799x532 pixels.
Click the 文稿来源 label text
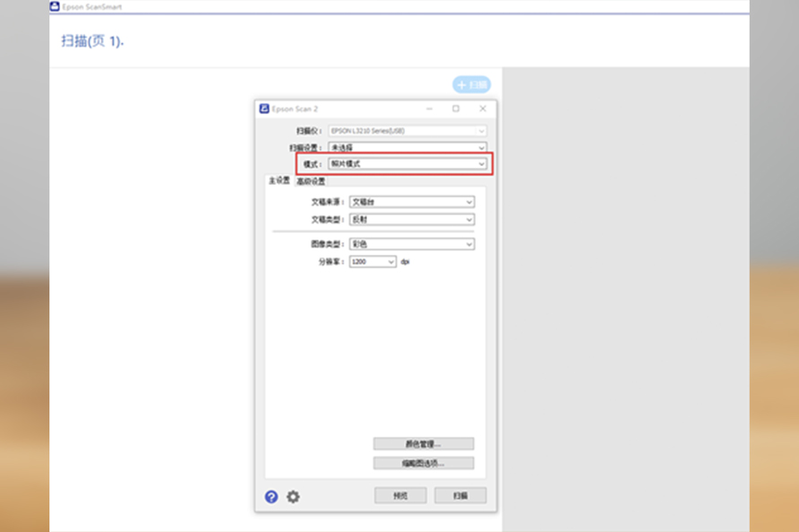(328, 202)
